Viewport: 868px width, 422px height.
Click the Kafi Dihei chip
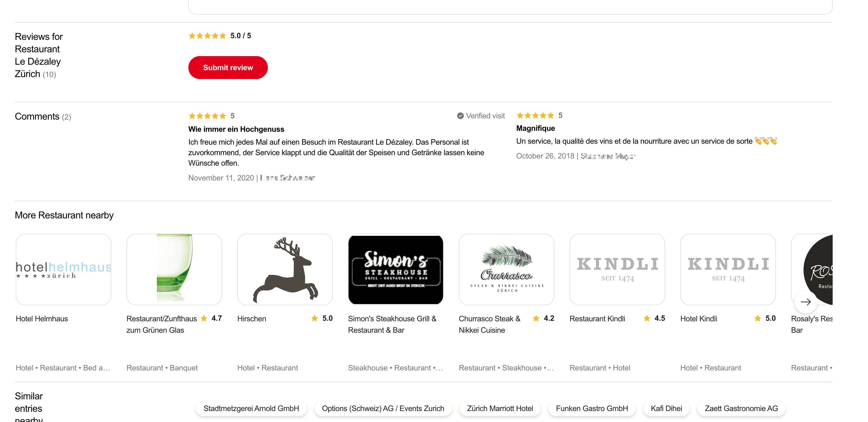point(666,408)
